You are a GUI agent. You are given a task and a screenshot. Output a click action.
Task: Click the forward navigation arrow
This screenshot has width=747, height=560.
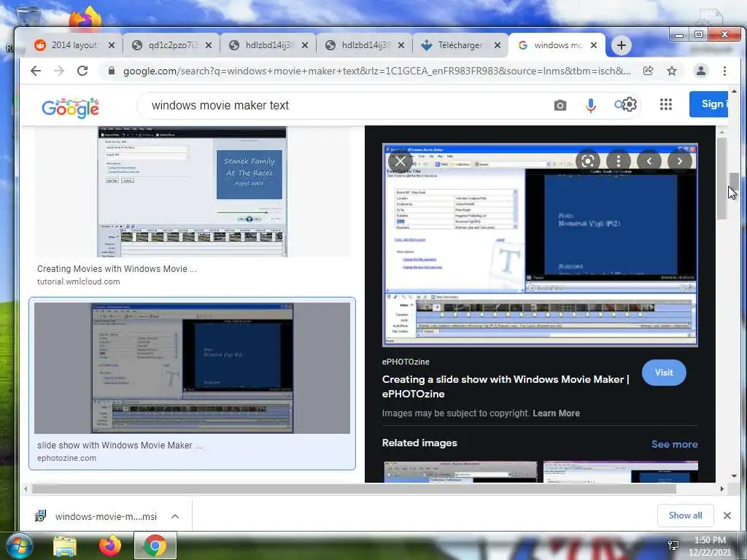pos(59,71)
